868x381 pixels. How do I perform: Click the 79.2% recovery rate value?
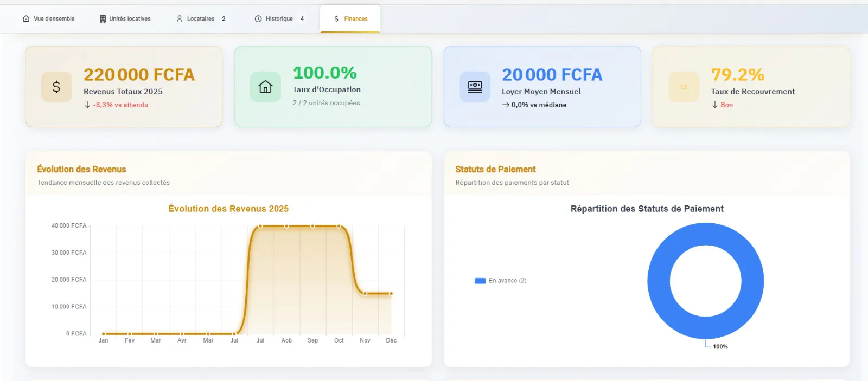(x=738, y=75)
